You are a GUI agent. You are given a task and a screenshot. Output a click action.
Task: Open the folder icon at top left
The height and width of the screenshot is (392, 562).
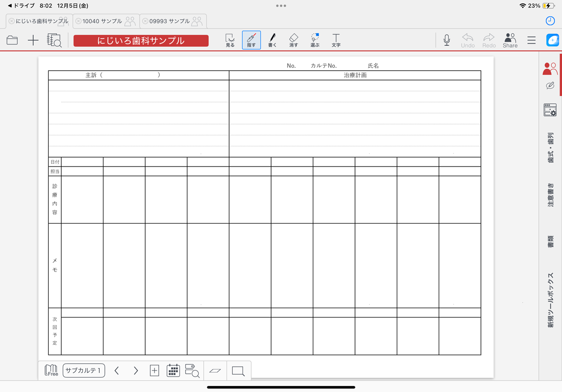coord(12,41)
